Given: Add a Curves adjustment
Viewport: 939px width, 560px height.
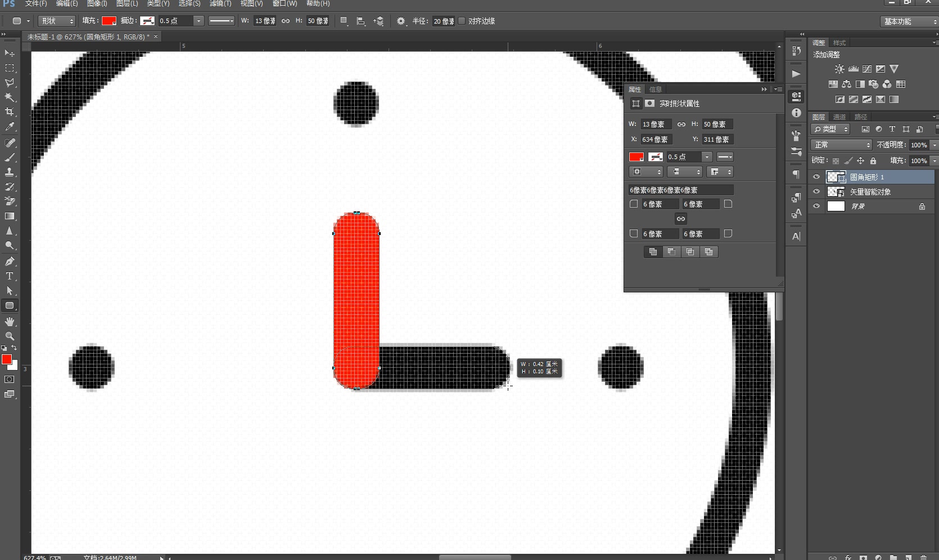Looking at the screenshot, I should [x=867, y=69].
